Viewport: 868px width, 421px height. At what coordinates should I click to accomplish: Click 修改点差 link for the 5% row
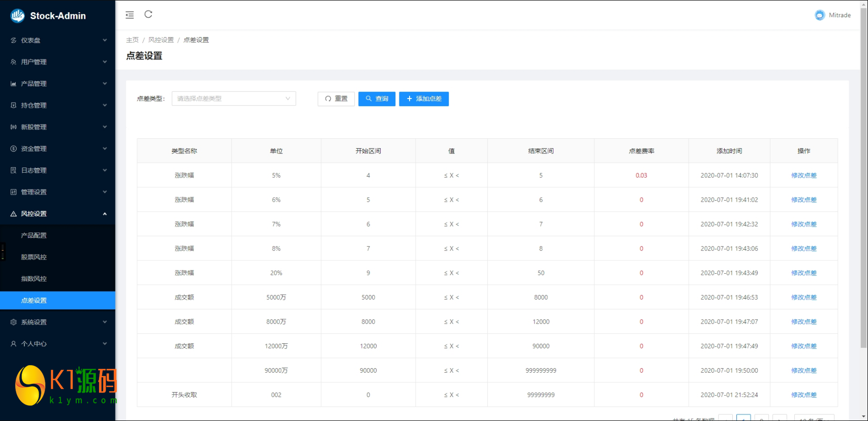(803, 175)
